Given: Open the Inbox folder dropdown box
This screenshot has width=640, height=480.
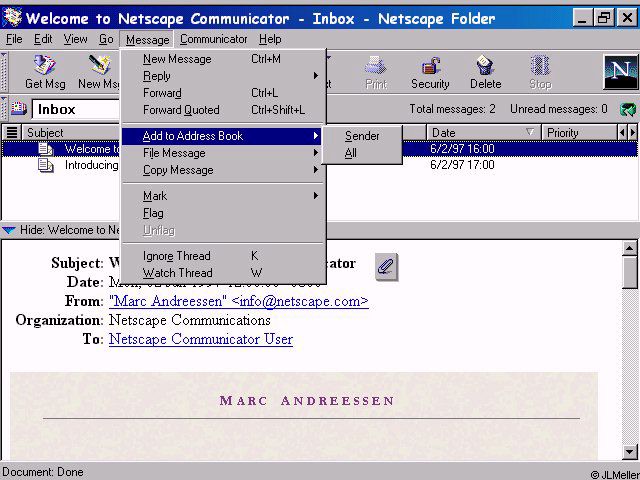Looking at the screenshot, I should tap(76, 109).
